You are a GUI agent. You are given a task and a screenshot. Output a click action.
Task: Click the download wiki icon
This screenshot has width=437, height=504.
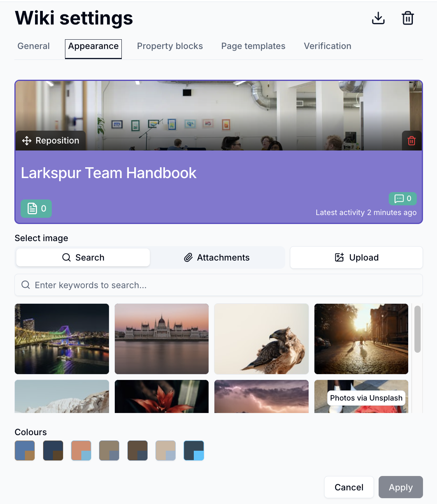378,18
